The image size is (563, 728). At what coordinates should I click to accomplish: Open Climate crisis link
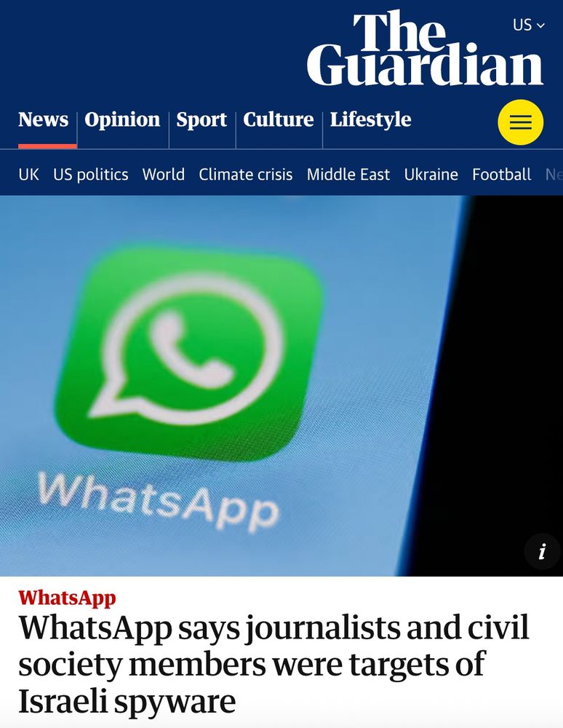click(x=246, y=175)
